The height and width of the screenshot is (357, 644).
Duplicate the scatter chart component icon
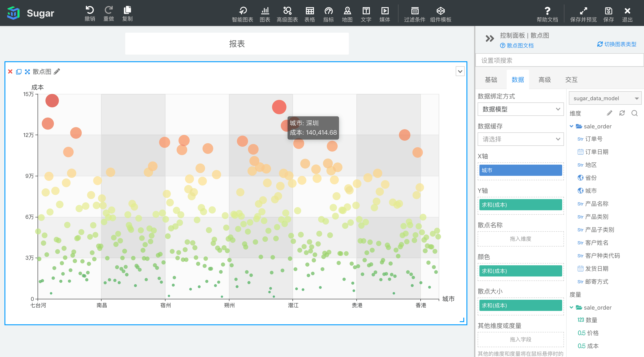(x=19, y=72)
